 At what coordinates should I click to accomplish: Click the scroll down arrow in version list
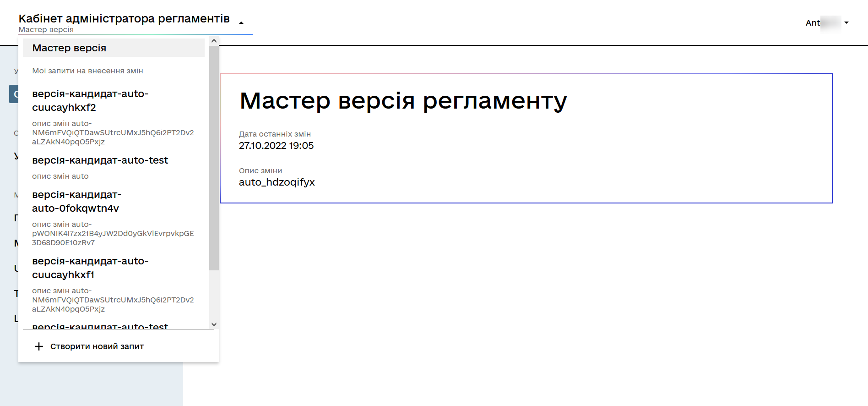click(x=214, y=324)
